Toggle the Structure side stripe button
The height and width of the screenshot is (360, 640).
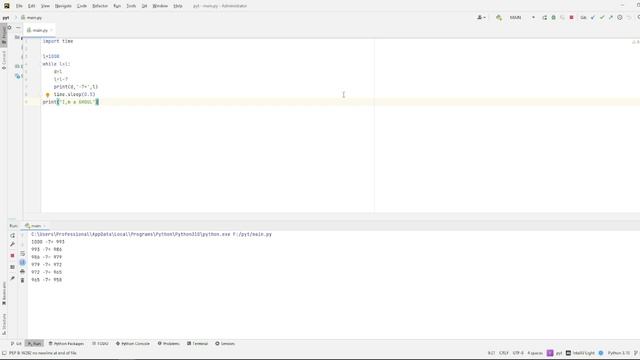(4, 324)
